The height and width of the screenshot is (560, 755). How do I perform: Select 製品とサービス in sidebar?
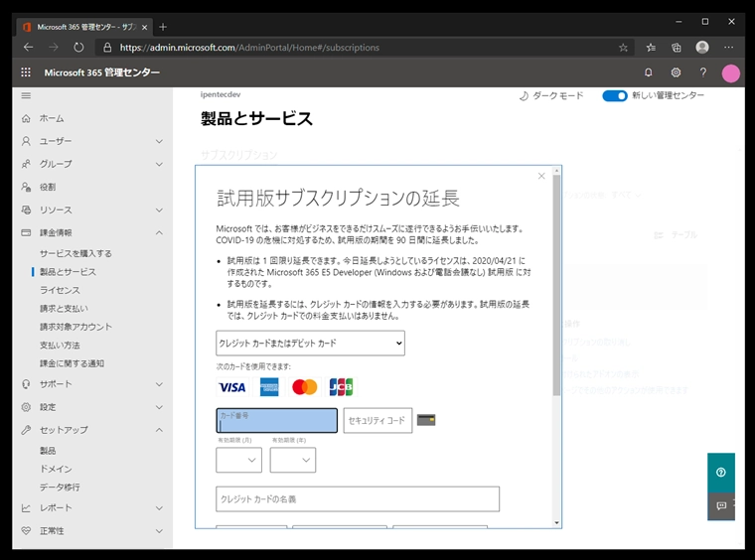pyautogui.click(x=68, y=272)
